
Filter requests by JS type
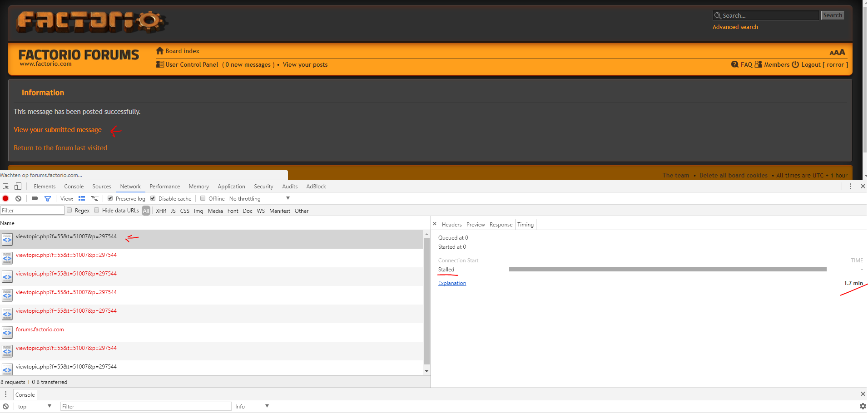pos(173,211)
